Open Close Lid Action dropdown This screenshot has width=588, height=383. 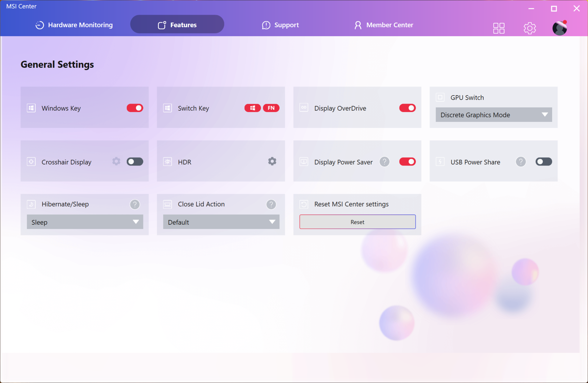point(221,222)
